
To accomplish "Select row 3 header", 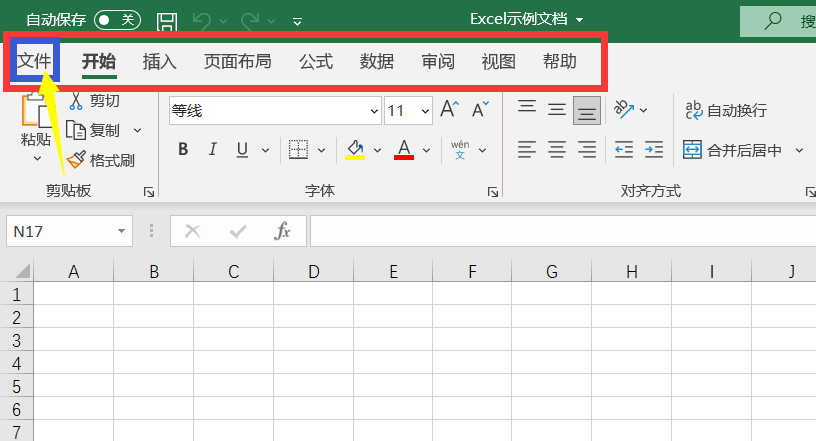I will (x=17, y=341).
